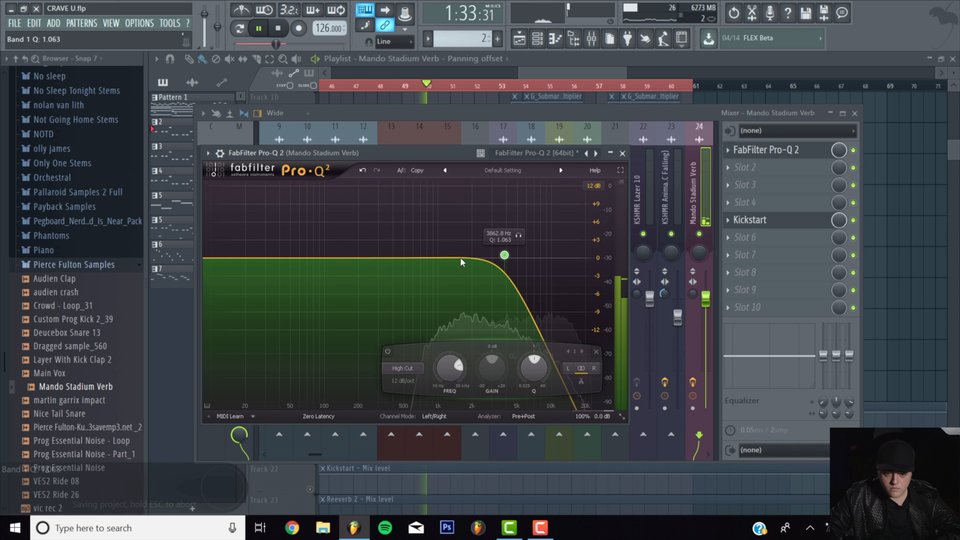
Task: Click Pro-Q undo arrow icon
Action: point(362,170)
